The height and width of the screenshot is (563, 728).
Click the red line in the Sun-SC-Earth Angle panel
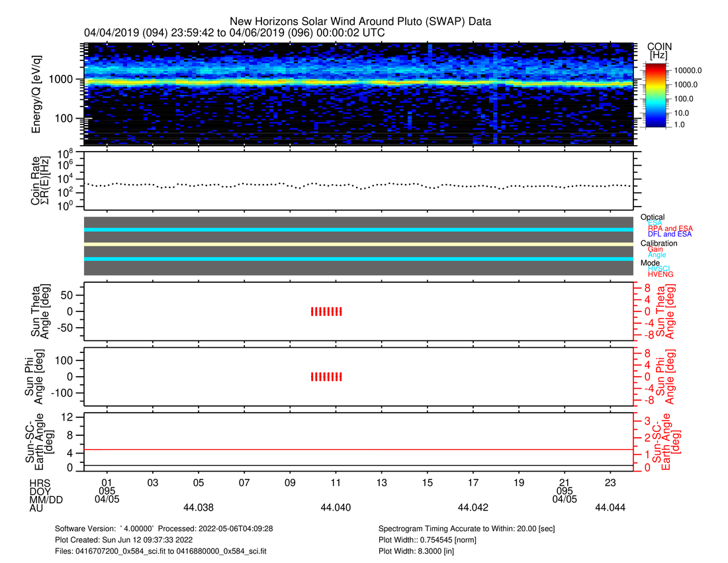coord(357,450)
